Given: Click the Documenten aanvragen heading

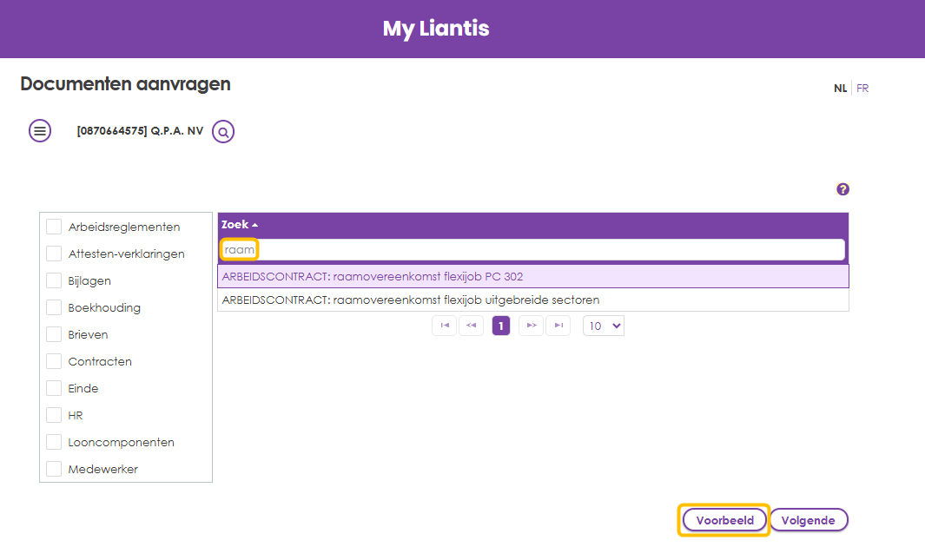Looking at the screenshot, I should pos(126,84).
